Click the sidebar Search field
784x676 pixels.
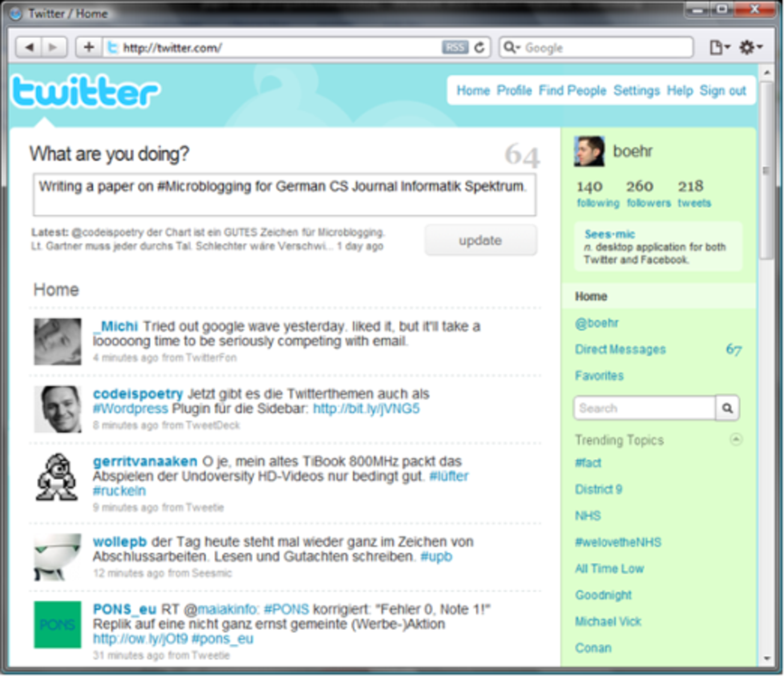(644, 408)
